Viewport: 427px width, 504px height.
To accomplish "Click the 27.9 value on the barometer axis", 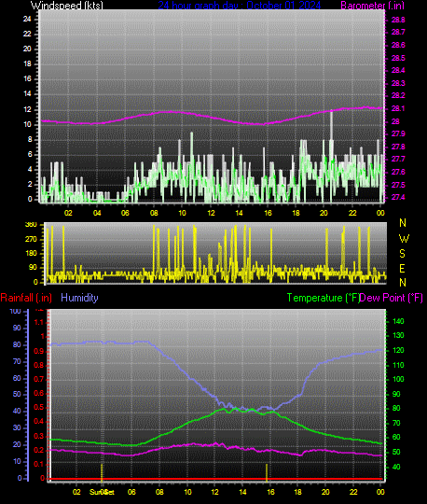I will [398, 133].
